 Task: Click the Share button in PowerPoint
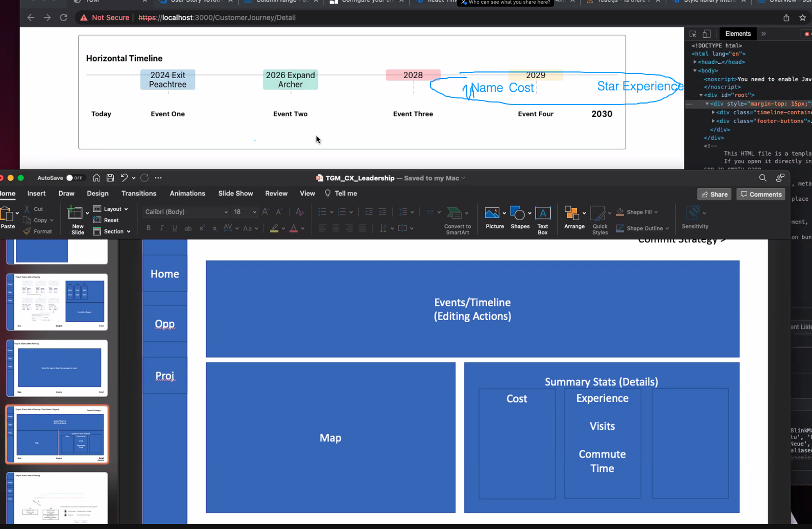point(714,195)
